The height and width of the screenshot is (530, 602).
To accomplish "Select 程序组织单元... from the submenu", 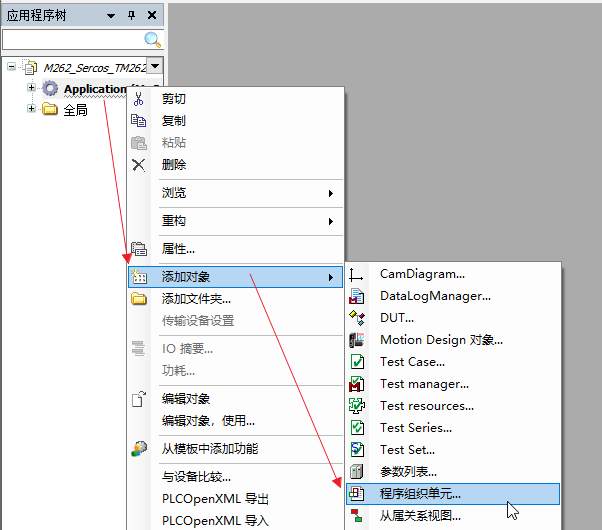I will [420, 493].
